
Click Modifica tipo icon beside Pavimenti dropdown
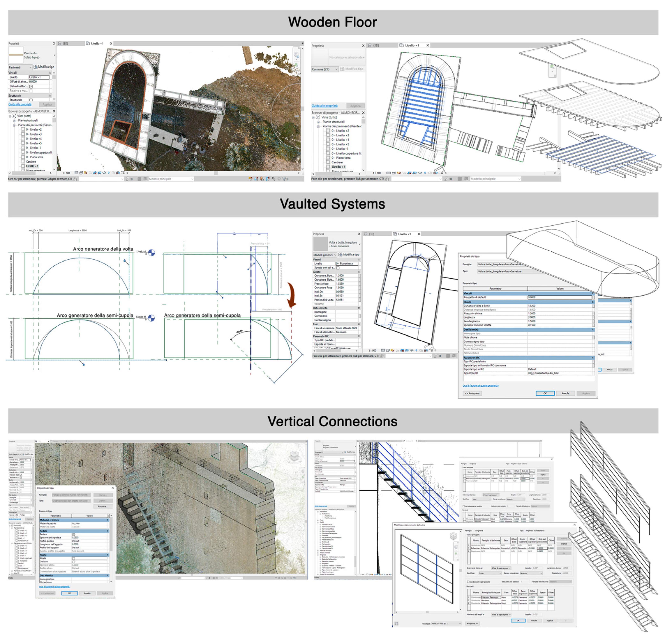point(35,67)
